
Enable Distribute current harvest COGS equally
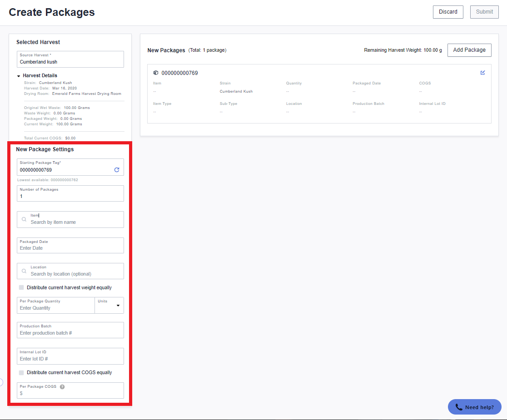[21, 372]
